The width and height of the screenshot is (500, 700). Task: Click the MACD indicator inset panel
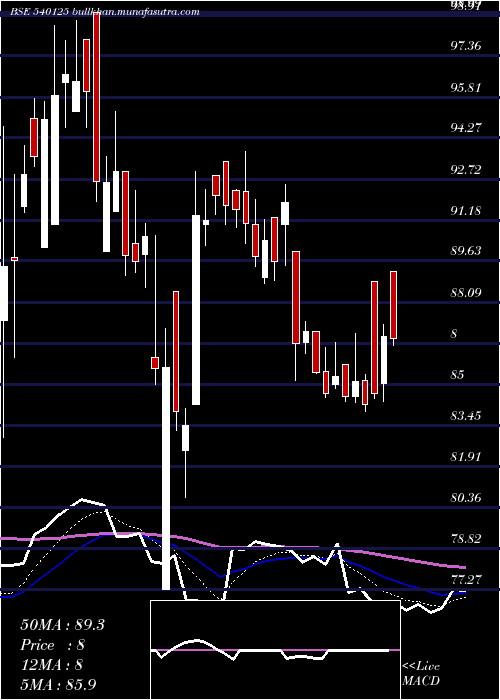coord(275,650)
